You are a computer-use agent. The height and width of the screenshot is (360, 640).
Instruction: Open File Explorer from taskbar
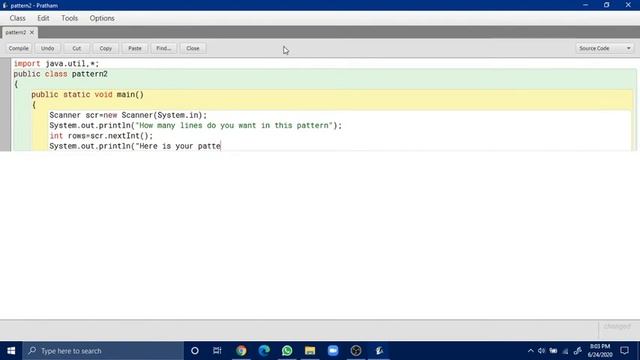310,351
